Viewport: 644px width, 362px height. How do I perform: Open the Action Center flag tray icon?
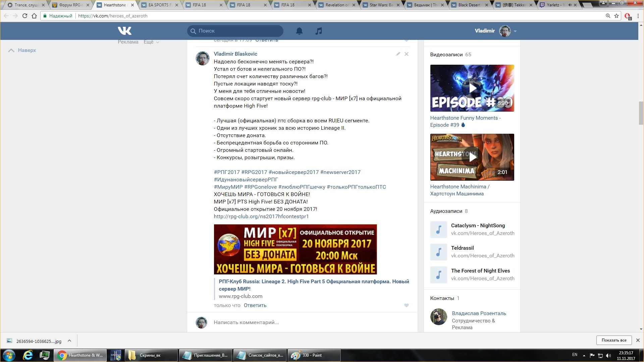592,355
